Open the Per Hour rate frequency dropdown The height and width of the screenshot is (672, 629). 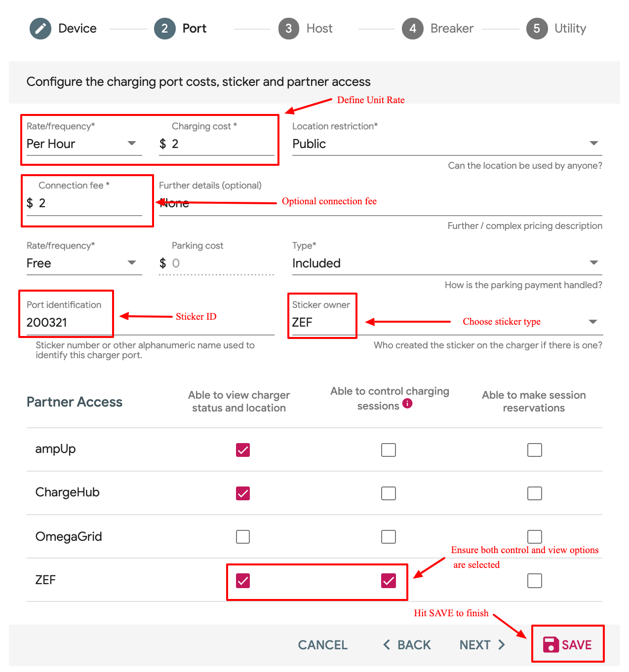click(84, 144)
